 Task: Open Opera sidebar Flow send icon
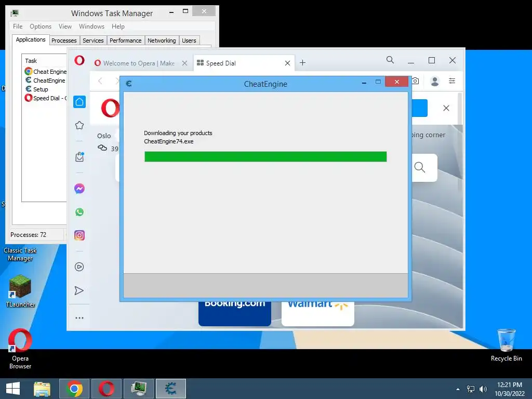(x=79, y=291)
